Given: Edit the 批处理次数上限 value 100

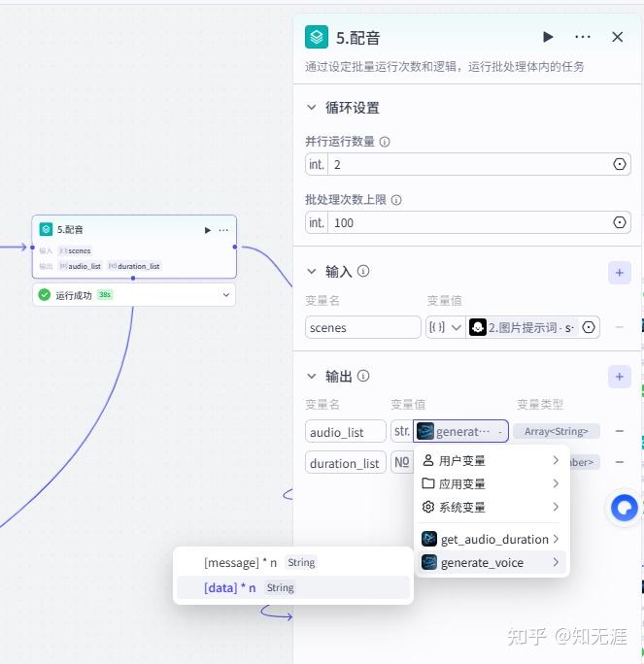Looking at the screenshot, I should pos(469,222).
